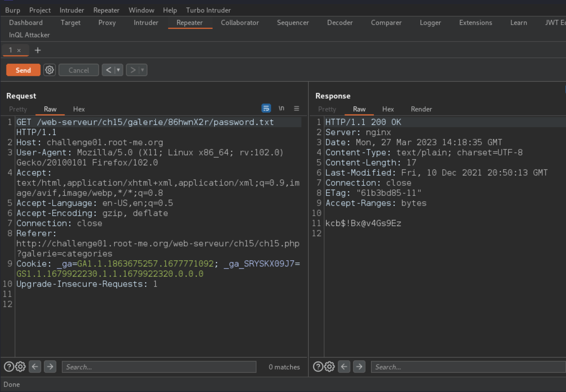Click the new tab plus button
The width and height of the screenshot is (566, 392).
pos(37,50)
